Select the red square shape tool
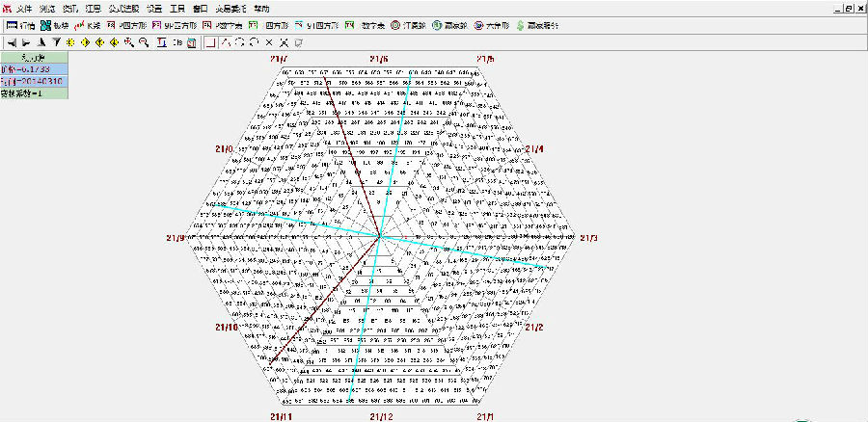This screenshot has width=868, height=422. click(x=209, y=42)
